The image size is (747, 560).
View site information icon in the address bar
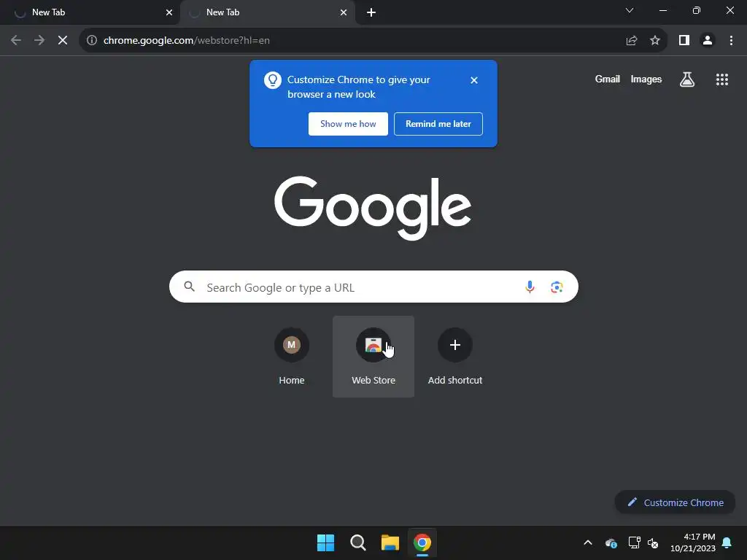[92, 41]
